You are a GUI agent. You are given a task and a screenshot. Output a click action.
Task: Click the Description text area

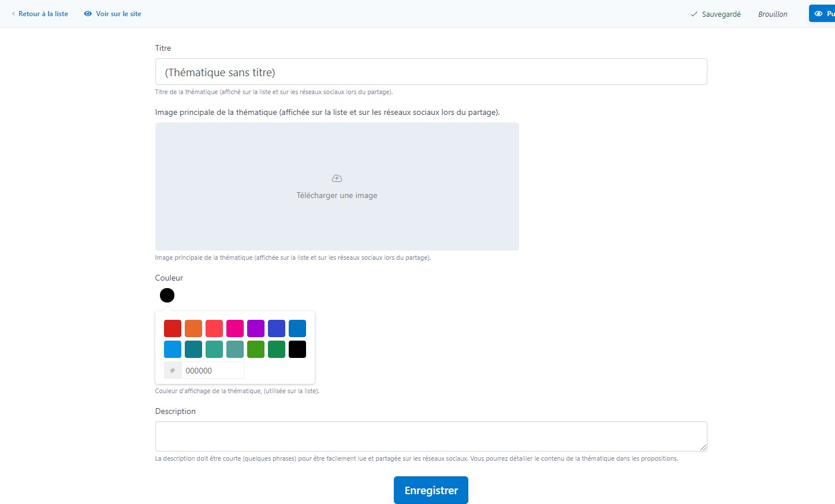(431, 436)
